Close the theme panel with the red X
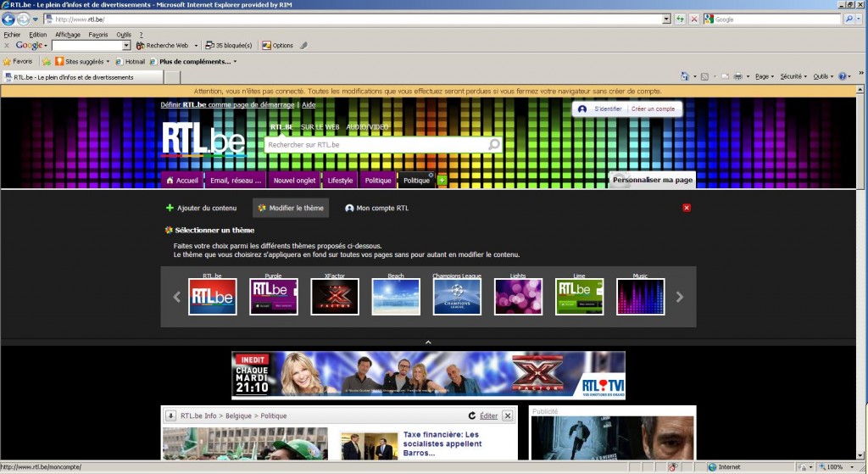The height and width of the screenshot is (474, 868). pyautogui.click(x=687, y=208)
